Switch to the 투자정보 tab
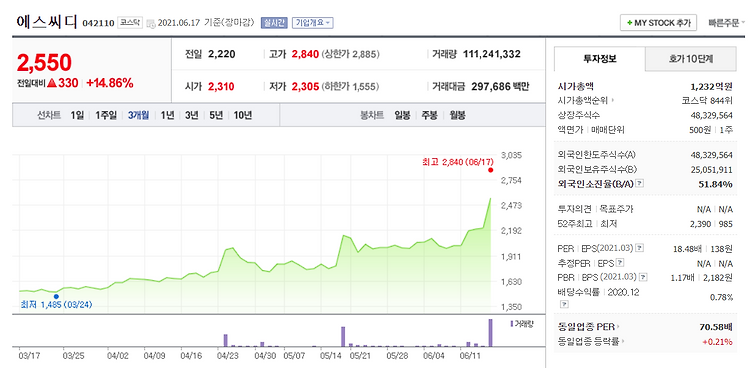 [x=599, y=59]
